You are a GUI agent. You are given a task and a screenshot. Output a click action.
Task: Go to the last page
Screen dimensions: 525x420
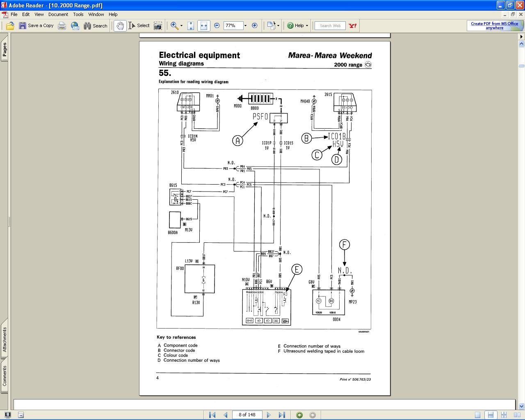pos(282,415)
